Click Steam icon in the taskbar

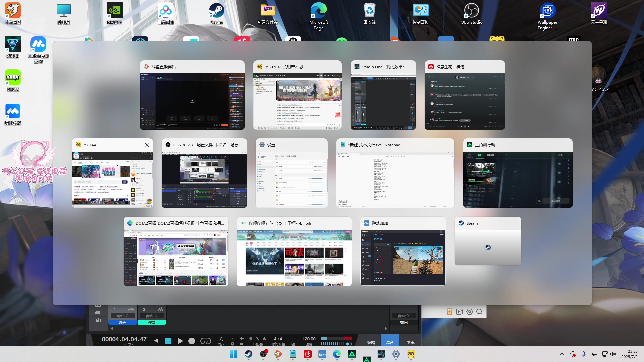pos(249,354)
